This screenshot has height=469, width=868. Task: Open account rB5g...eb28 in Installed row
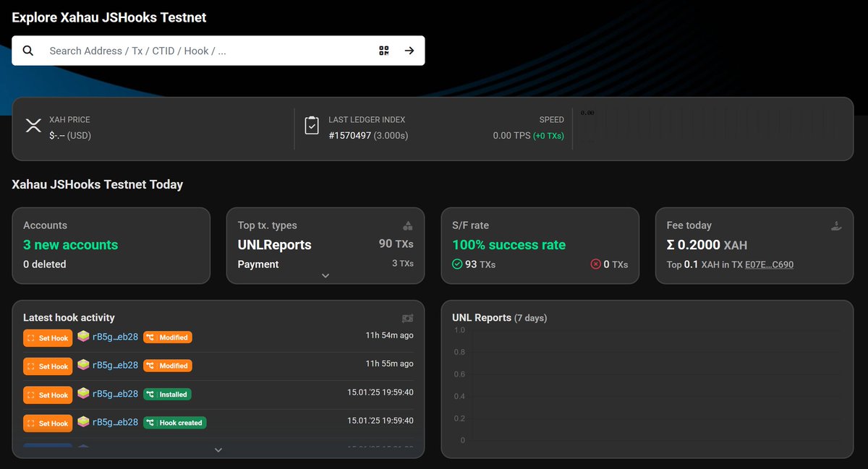115,394
